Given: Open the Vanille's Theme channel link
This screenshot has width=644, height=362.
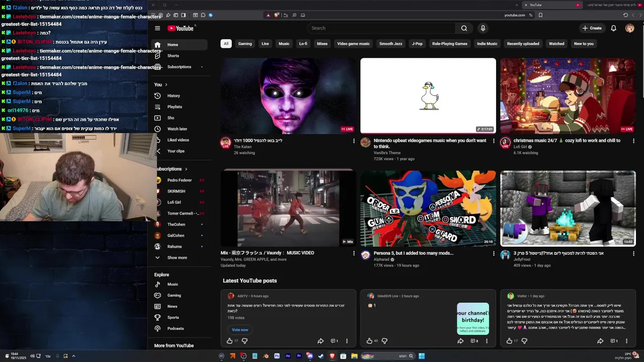Looking at the screenshot, I should coord(387,153).
